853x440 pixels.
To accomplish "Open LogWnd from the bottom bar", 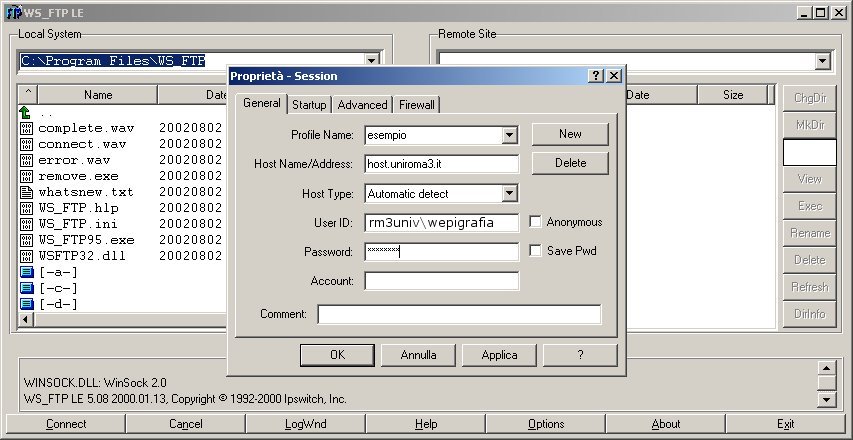I will click(x=306, y=424).
